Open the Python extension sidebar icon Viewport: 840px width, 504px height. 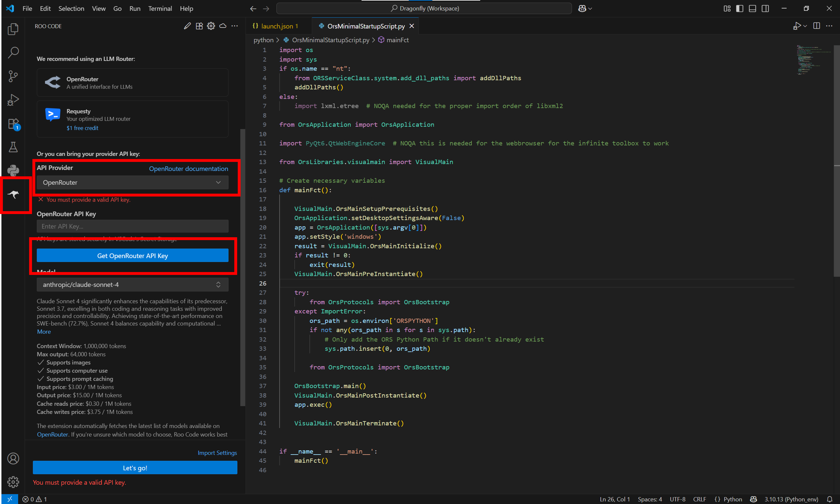pyautogui.click(x=13, y=170)
